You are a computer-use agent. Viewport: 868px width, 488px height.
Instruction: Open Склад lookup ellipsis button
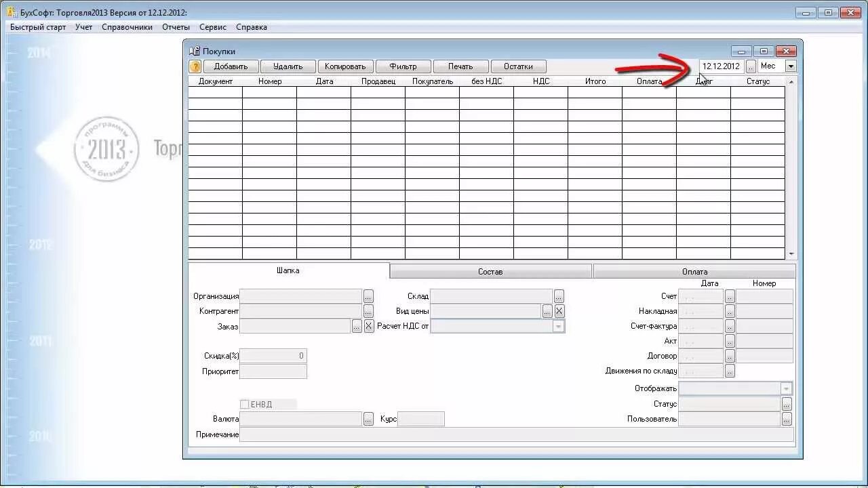(559, 296)
